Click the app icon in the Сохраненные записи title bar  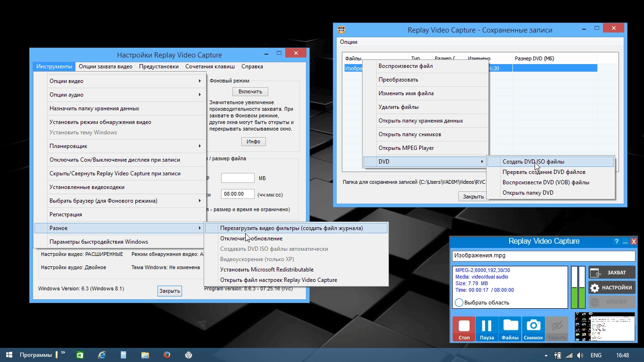(342, 30)
